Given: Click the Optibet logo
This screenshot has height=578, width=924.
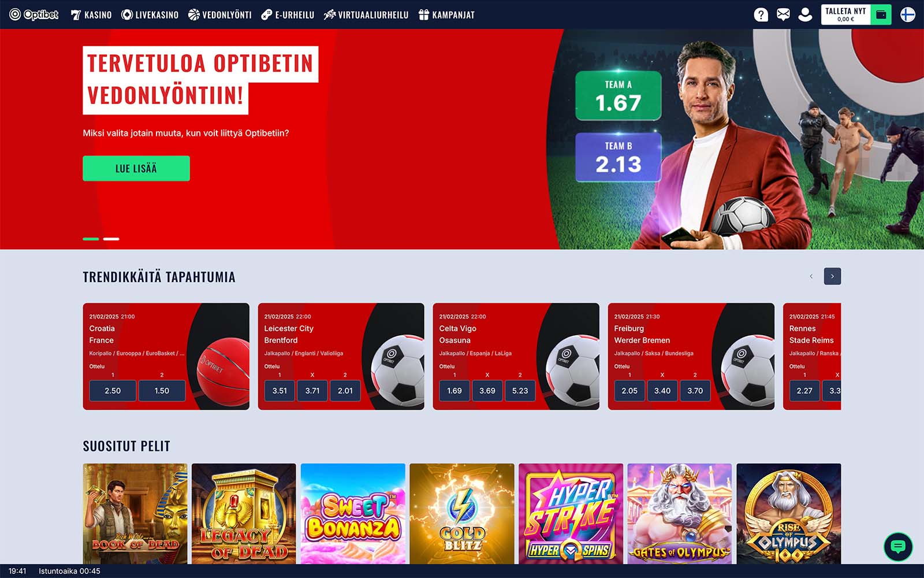Looking at the screenshot, I should 34,14.
